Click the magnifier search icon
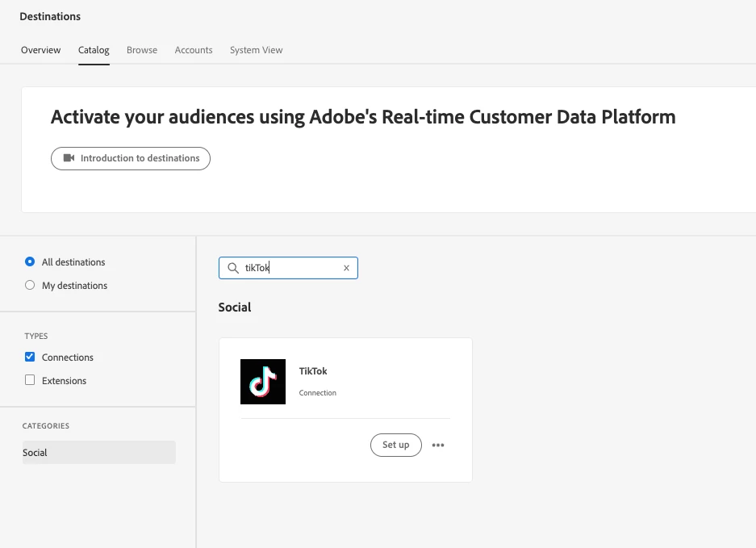The height and width of the screenshot is (548, 756). click(233, 268)
